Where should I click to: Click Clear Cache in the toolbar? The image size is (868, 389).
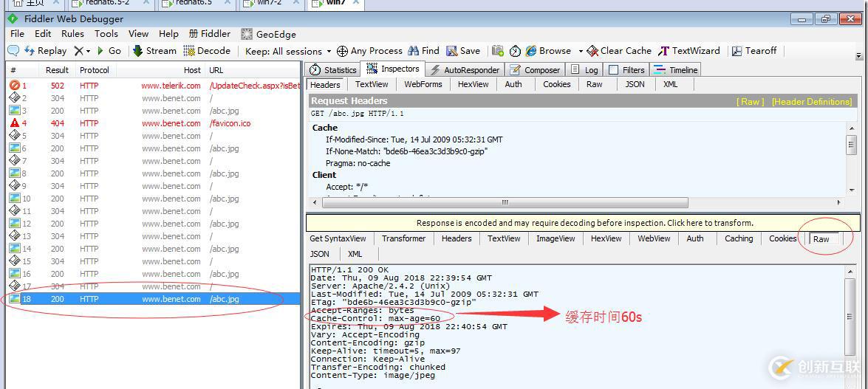[x=619, y=51]
